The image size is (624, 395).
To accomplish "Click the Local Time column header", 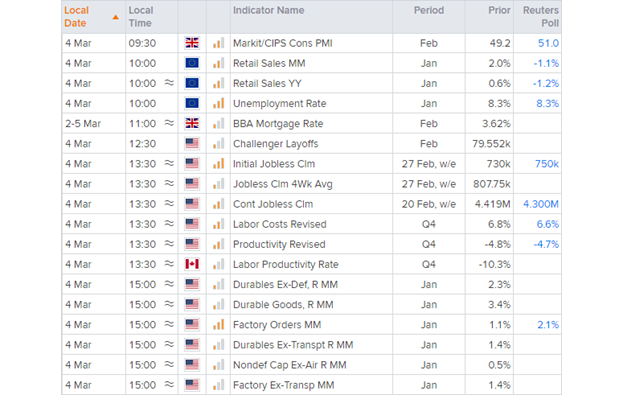I will [x=140, y=17].
